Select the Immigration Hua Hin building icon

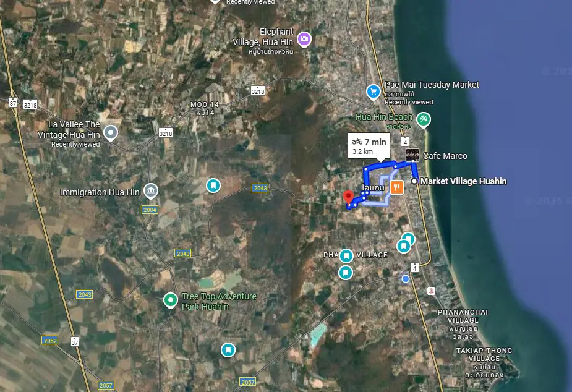coord(150,190)
